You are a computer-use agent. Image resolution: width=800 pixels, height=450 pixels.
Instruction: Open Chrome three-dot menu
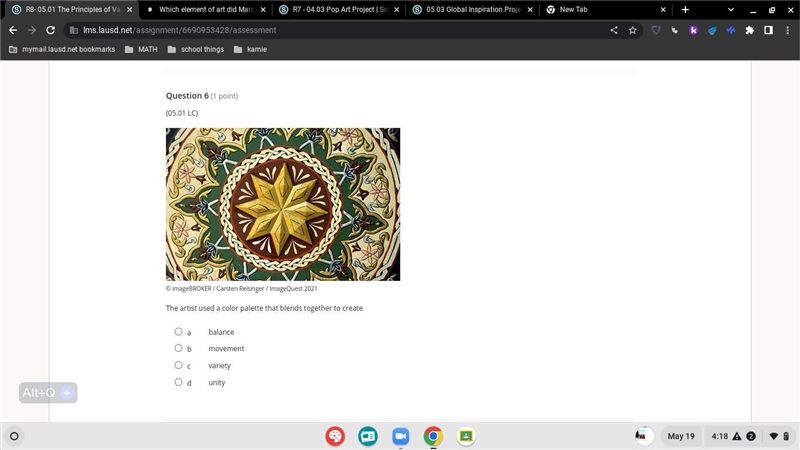(788, 30)
